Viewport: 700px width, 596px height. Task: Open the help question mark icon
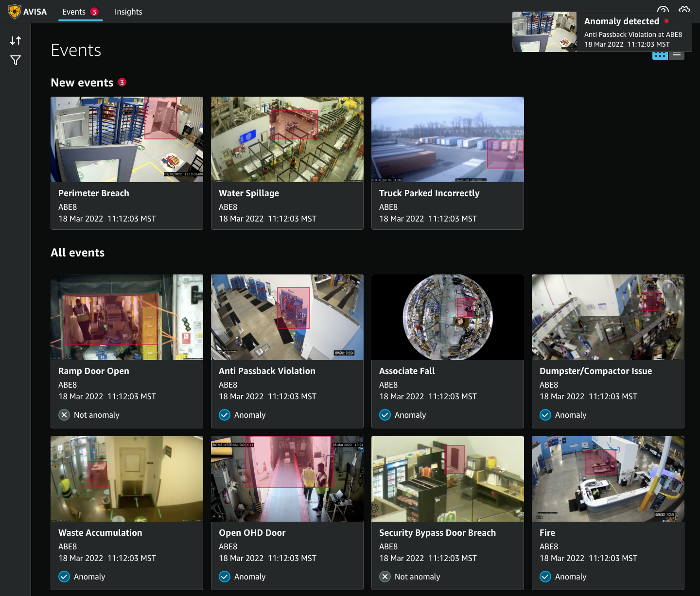click(x=663, y=10)
